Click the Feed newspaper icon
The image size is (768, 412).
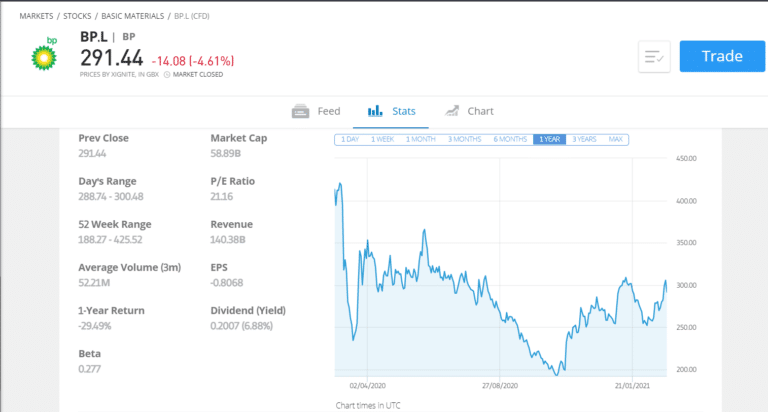pos(300,111)
